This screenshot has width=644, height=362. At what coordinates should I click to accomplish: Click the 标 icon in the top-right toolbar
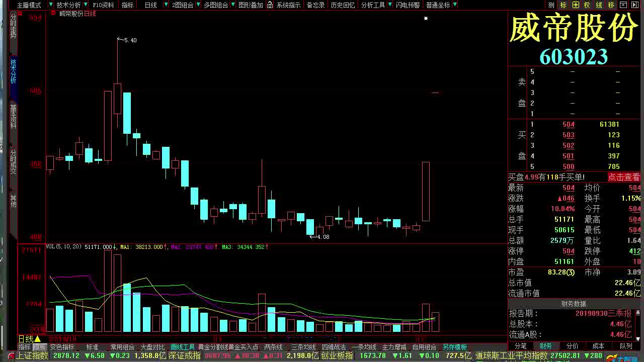click(563, 5)
